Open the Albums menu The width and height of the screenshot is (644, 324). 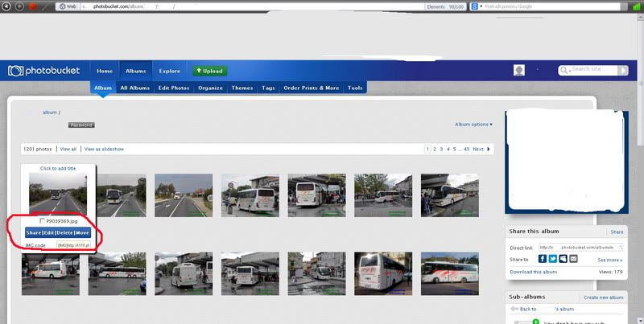135,71
